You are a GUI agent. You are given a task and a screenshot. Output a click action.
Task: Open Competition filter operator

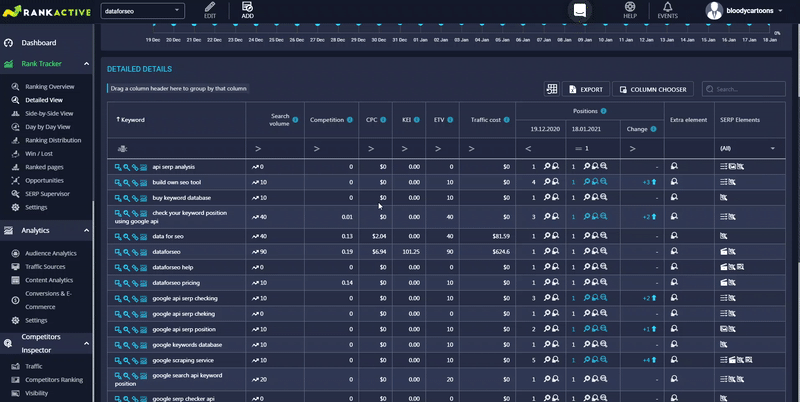click(316, 148)
